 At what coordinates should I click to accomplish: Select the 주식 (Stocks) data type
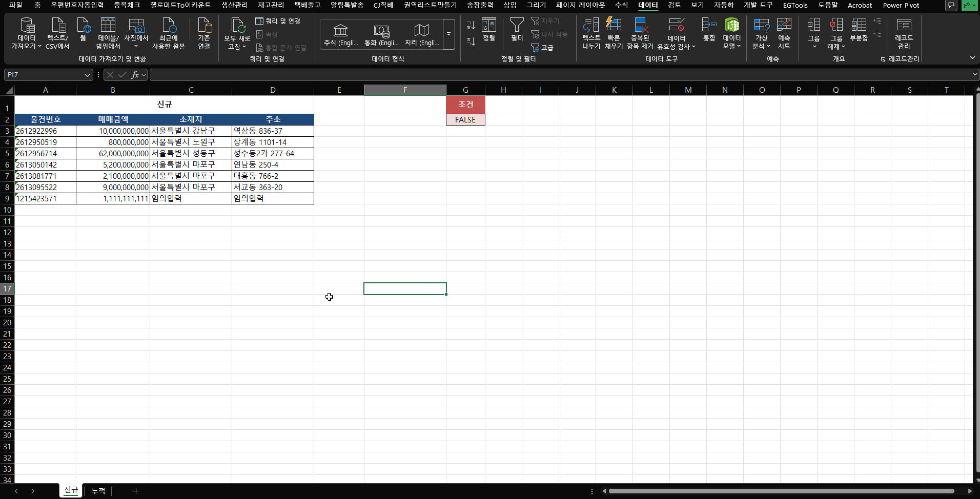tap(340, 35)
